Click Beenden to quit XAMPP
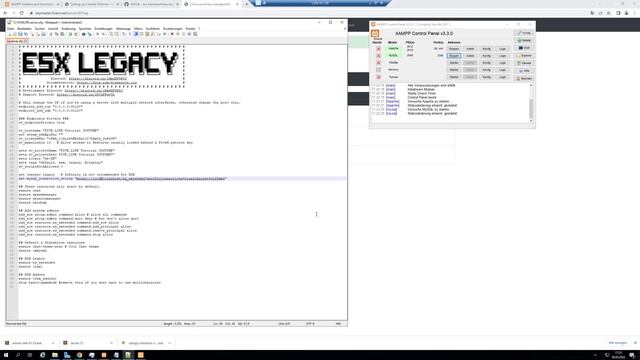640x360 pixels. [x=524, y=78]
